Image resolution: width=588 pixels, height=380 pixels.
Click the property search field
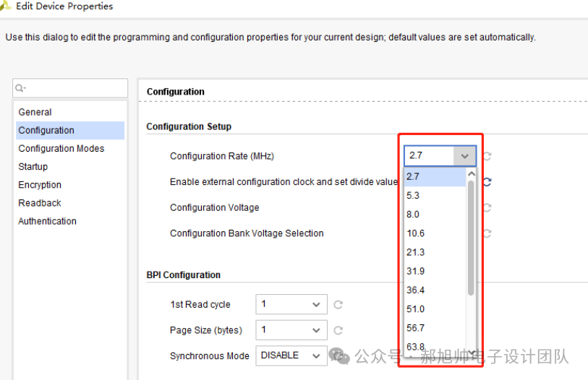coord(70,88)
